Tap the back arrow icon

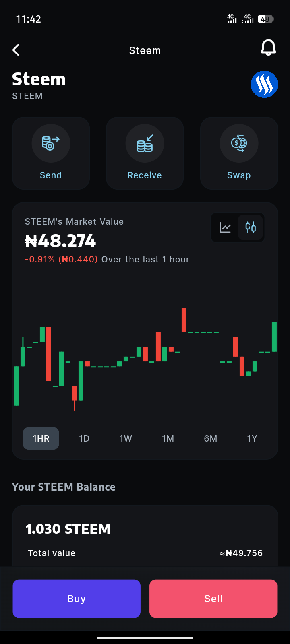16,50
